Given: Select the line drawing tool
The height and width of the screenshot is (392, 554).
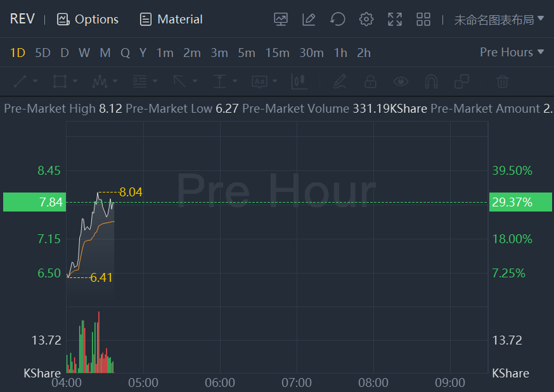Looking at the screenshot, I should [x=20, y=82].
